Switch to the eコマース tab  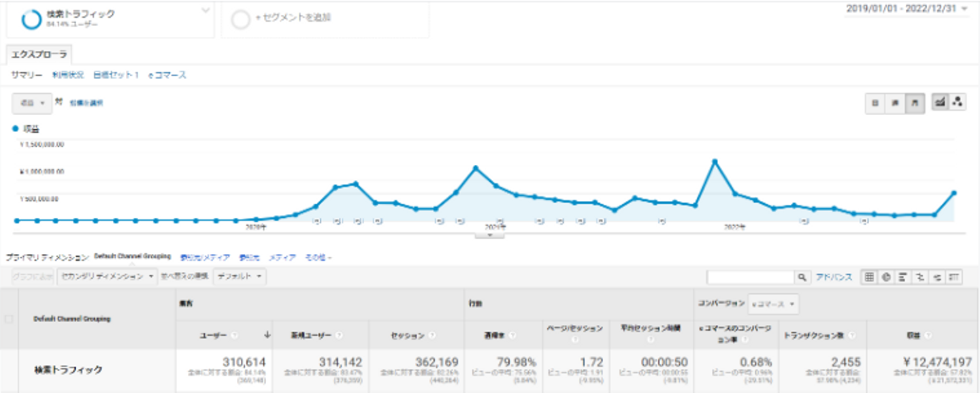point(167,75)
